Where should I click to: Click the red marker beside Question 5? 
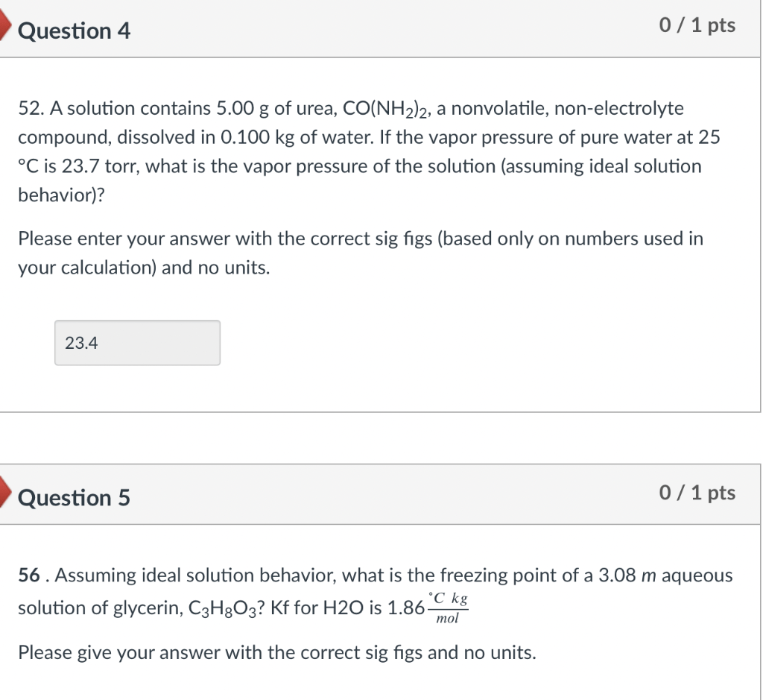[x=5, y=492]
